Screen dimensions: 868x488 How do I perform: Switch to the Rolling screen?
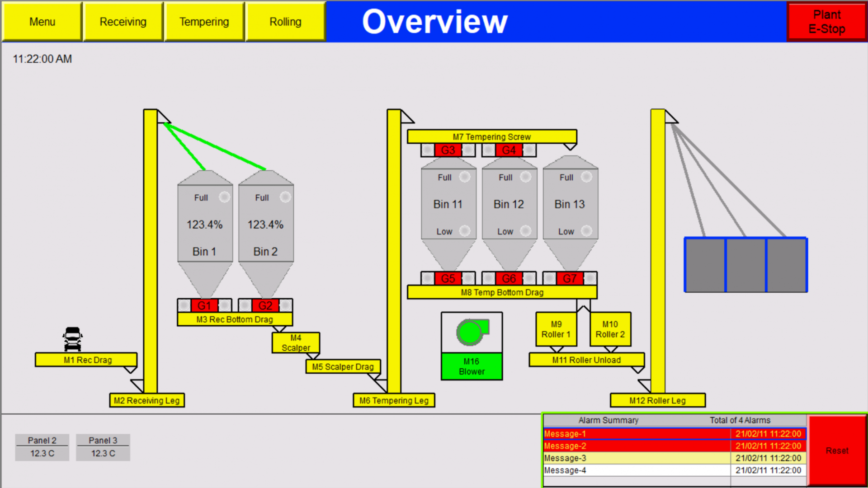[285, 21]
